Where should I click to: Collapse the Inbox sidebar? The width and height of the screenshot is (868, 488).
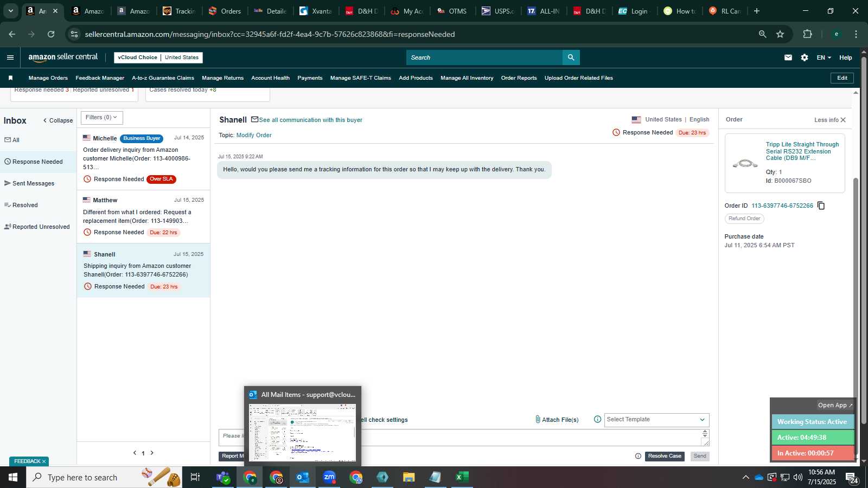coord(58,120)
